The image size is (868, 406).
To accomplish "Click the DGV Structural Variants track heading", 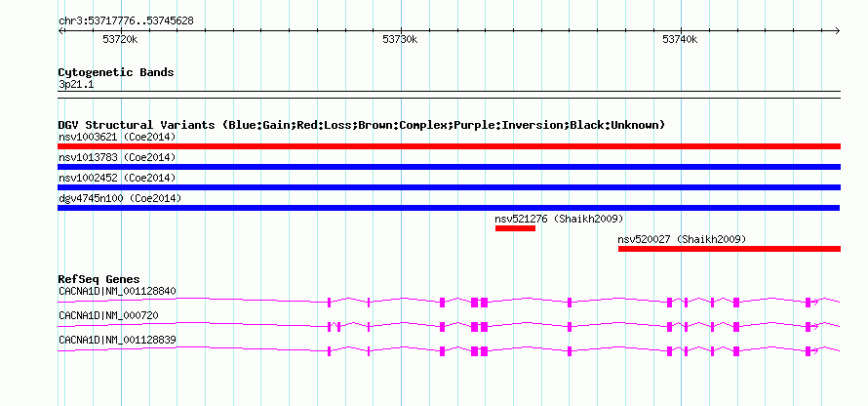I will (x=362, y=125).
